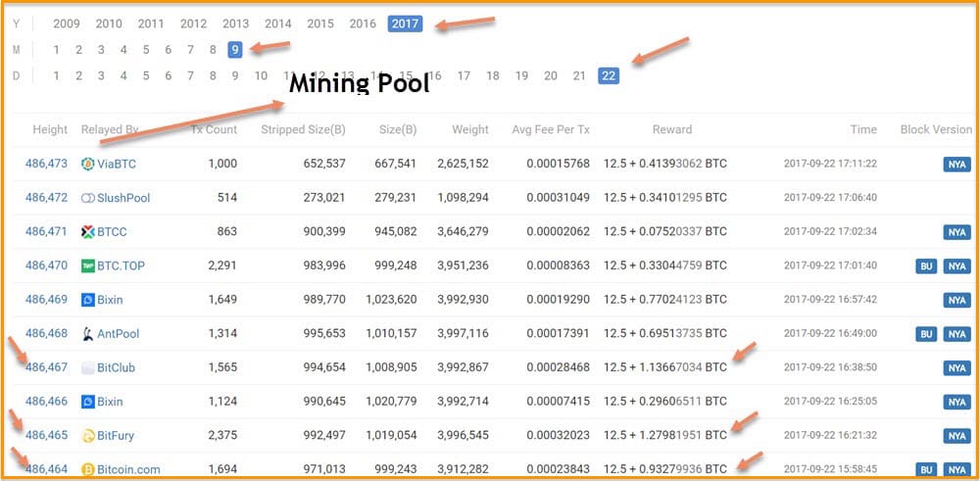Click the BTC.TOP logo icon
This screenshot has height=481, width=980.
coord(88,266)
